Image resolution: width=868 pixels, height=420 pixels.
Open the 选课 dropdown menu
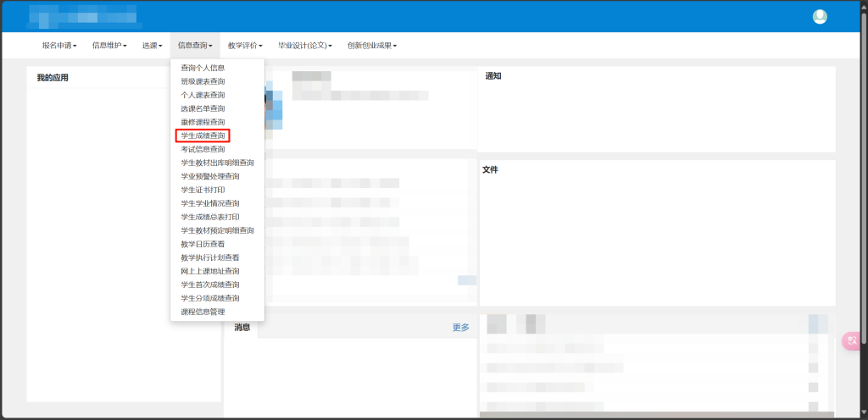point(152,46)
